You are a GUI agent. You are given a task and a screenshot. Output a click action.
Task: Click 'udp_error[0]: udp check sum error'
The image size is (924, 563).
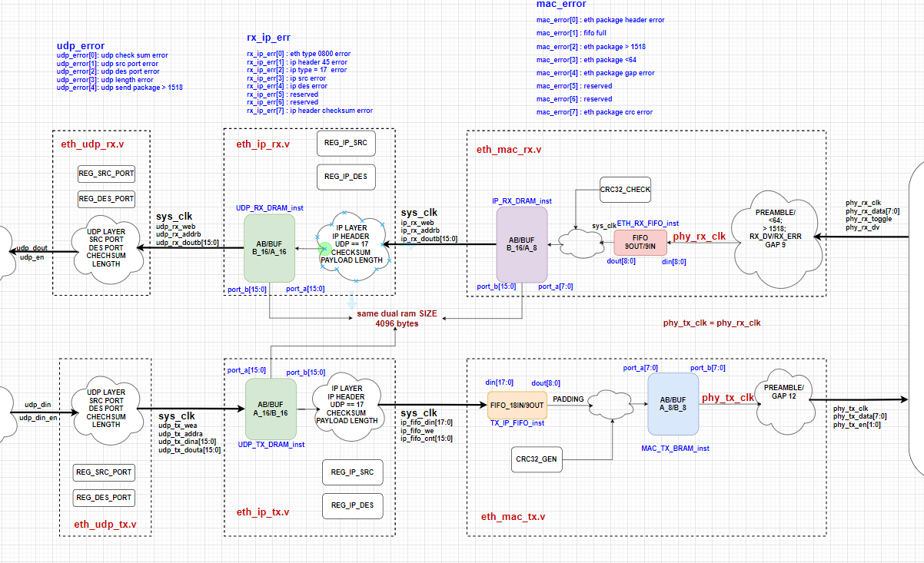point(112,55)
